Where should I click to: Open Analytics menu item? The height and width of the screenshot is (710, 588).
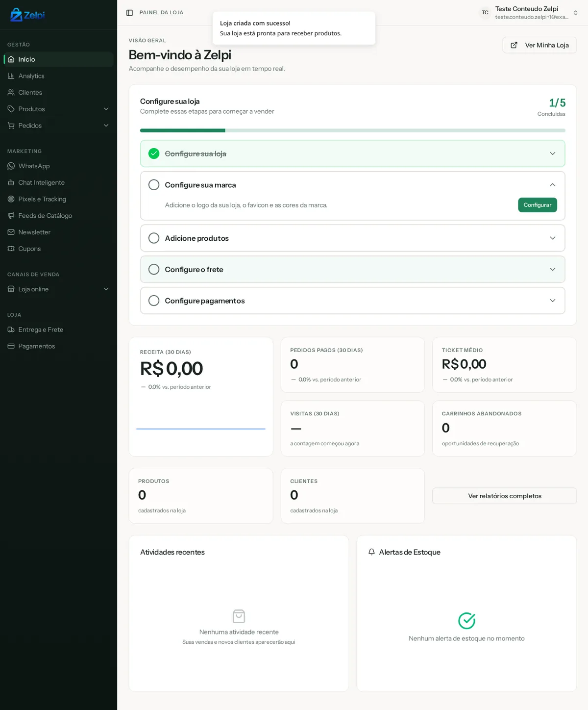[58, 76]
